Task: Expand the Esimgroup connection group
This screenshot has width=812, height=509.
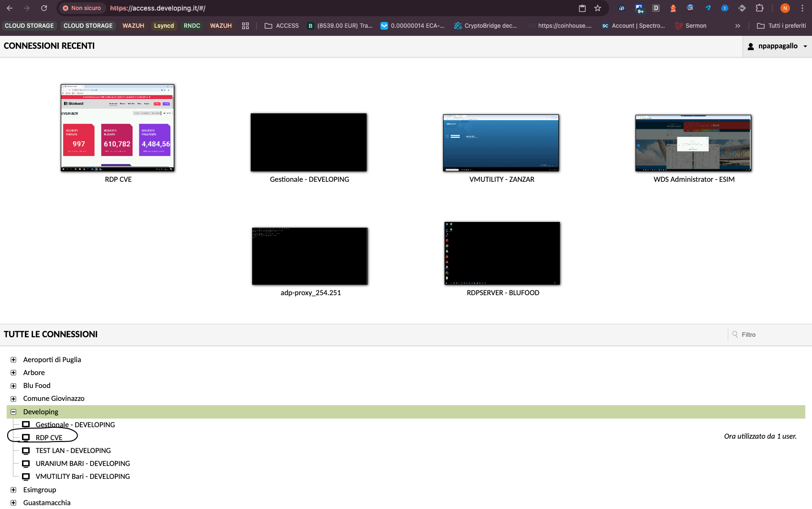Action: pyautogui.click(x=13, y=490)
